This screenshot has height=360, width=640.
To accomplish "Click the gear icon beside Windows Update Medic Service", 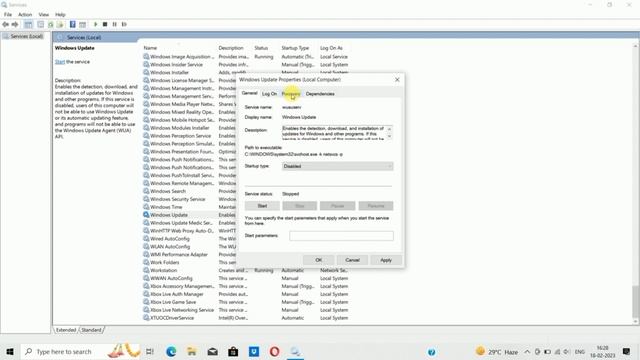I will pos(146,223).
